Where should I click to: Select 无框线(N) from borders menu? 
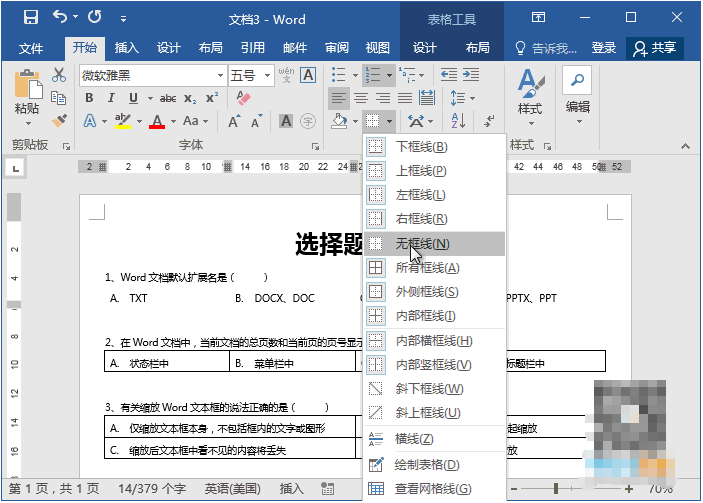422,243
